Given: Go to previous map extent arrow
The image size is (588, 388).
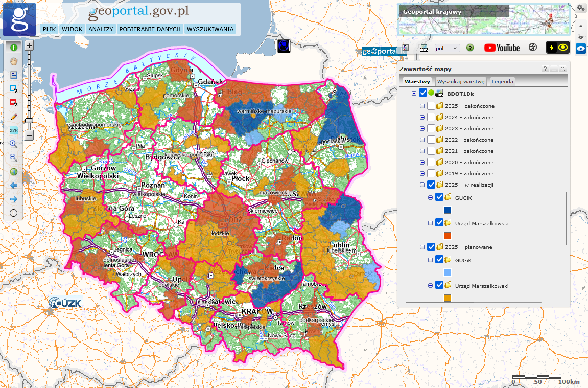Looking at the screenshot, I should pos(14,185).
